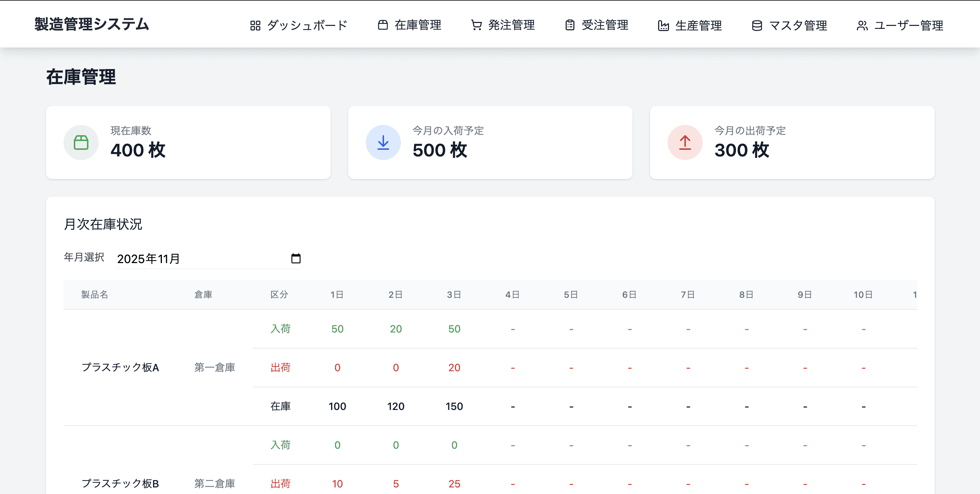Screen dimensions: 980x494
Task: Click プラスチック板B 2日 出荷 value 5
Action: click(396, 484)
